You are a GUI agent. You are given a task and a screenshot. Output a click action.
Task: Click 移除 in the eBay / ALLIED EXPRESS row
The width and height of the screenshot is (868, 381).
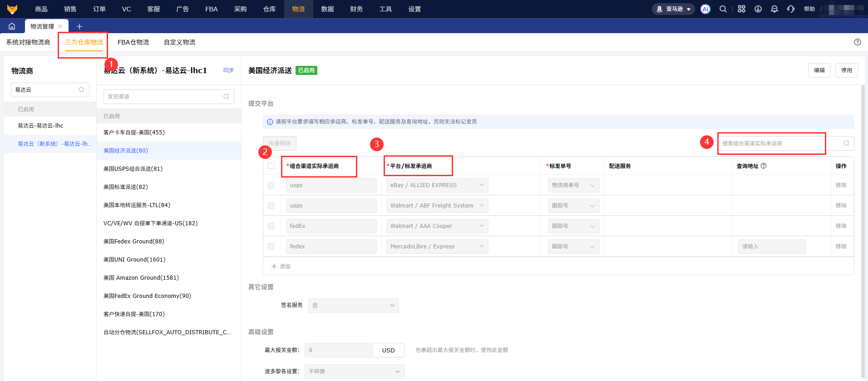tap(841, 185)
